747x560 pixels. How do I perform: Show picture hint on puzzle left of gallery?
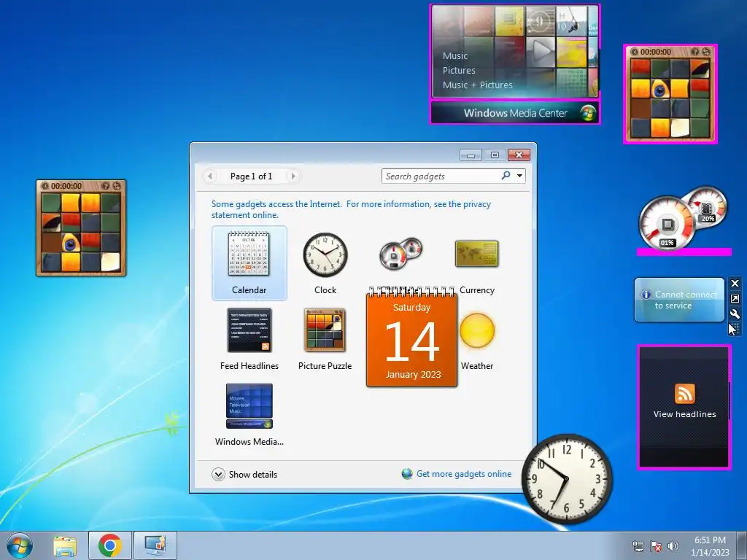(x=106, y=186)
